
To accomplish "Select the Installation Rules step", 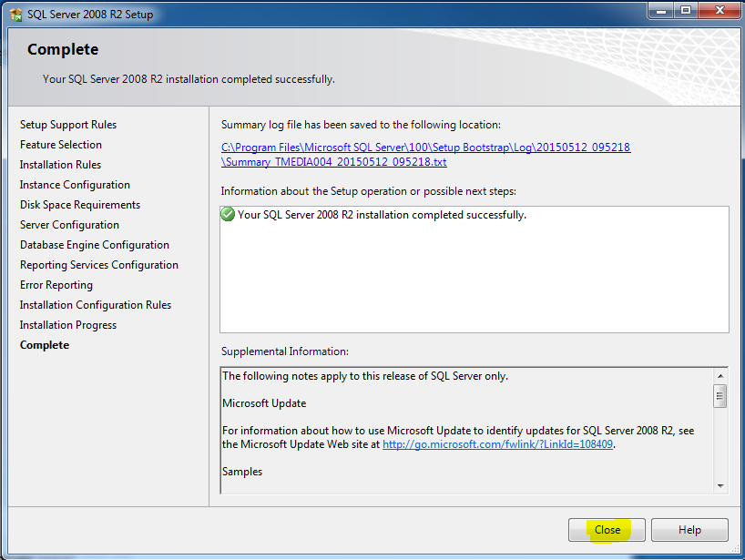I will point(60,164).
